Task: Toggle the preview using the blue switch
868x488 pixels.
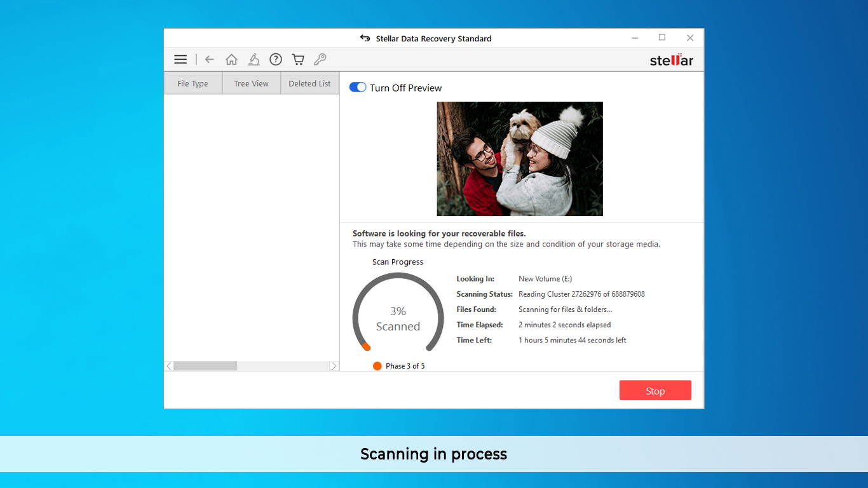Action: pyautogui.click(x=358, y=86)
